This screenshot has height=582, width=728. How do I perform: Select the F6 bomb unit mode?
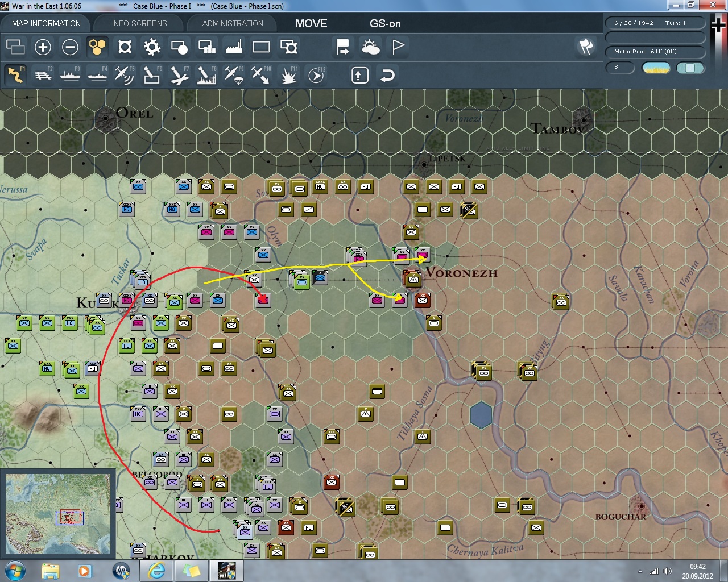(x=152, y=75)
